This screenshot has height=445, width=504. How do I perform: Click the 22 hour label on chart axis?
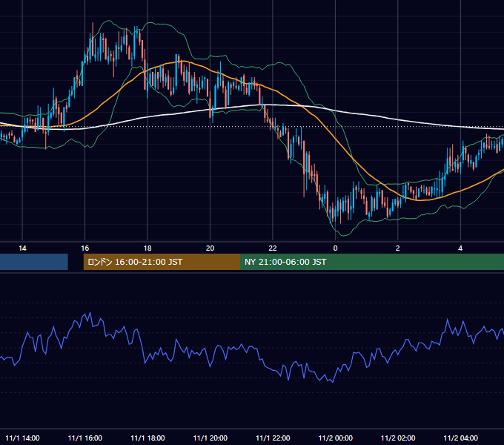pos(273,248)
